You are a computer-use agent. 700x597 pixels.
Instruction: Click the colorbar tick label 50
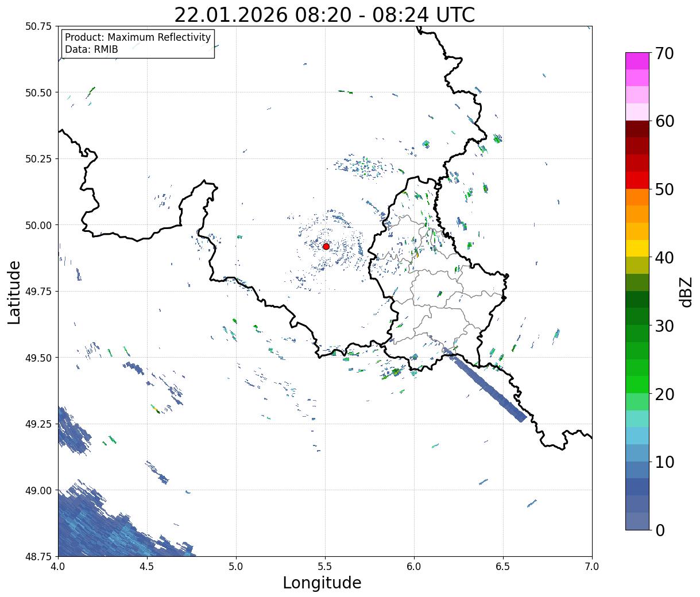tap(664, 189)
